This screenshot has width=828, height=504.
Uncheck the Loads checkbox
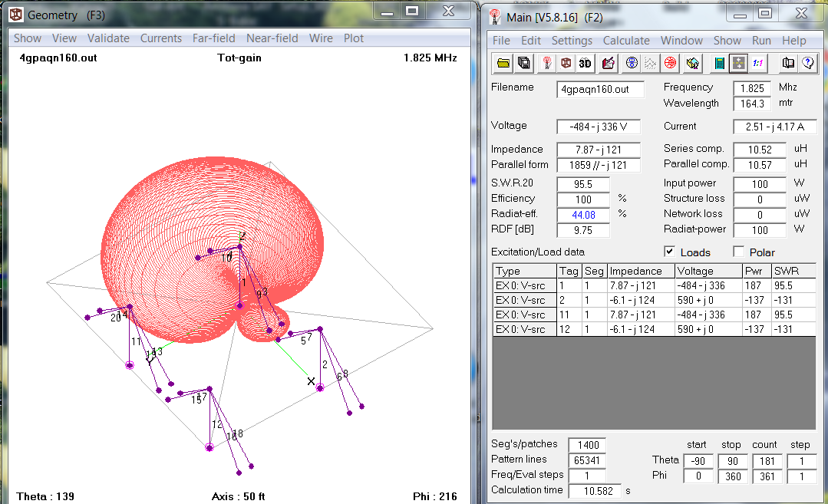coord(670,252)
